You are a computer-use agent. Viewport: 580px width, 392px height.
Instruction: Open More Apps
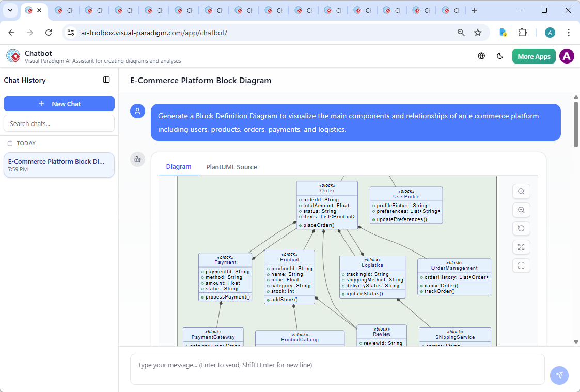click(534, 56)
